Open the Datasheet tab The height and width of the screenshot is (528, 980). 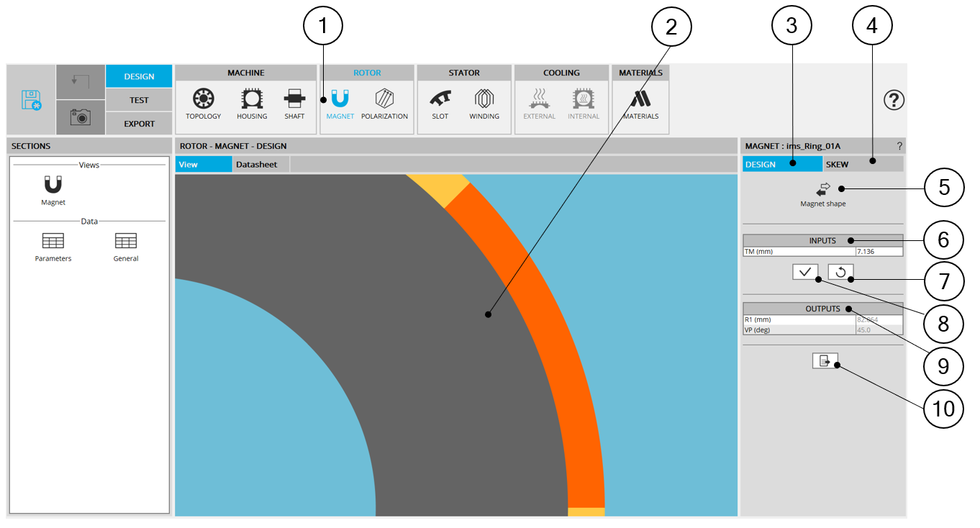click(x=257, y=165)
